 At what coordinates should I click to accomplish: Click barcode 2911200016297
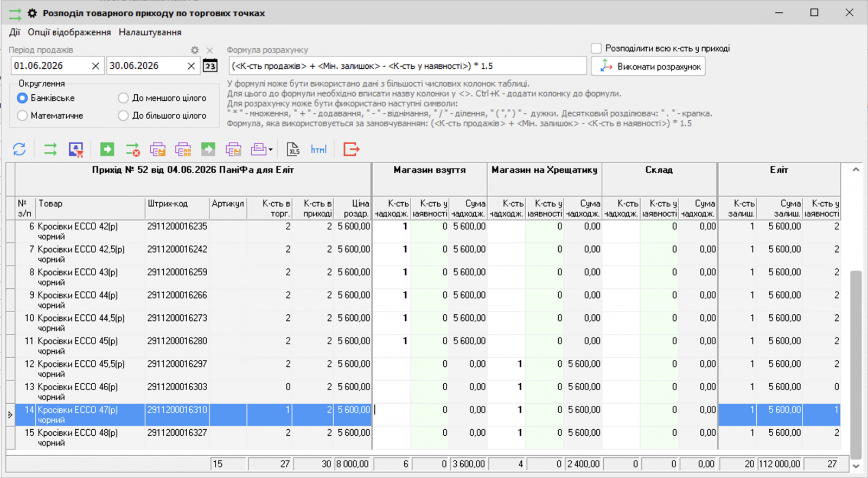(x=177, y=364)
